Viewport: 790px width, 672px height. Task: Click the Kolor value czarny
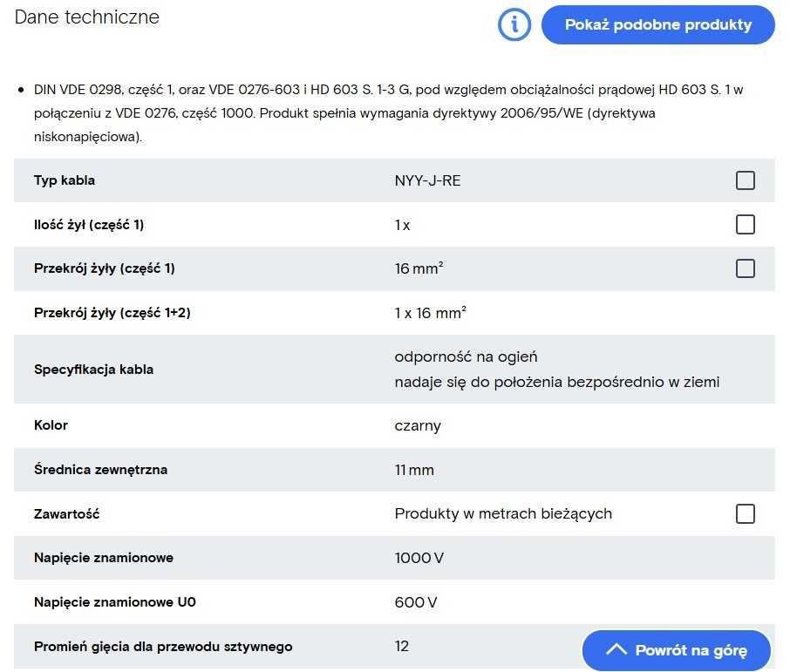(x=418, y=425)
